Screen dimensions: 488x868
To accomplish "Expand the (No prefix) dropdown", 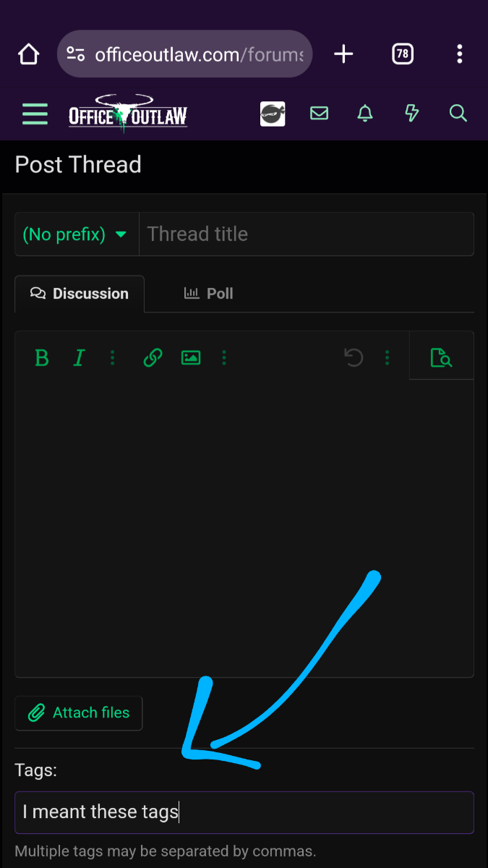I will pyautogui.click(x=76, y=234).
